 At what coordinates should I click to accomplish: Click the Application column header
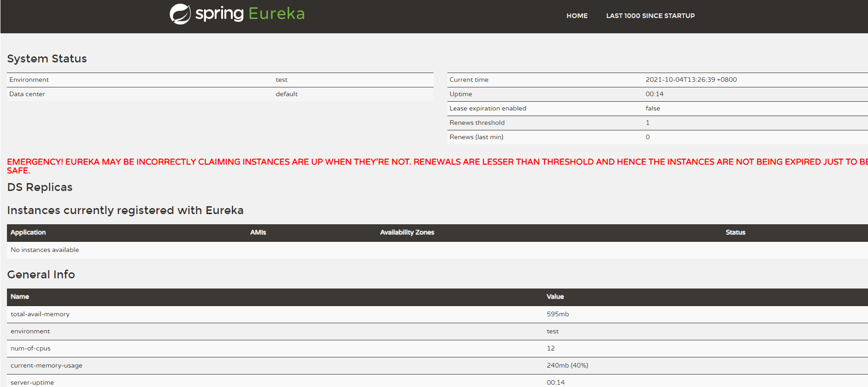coord(28,233)
